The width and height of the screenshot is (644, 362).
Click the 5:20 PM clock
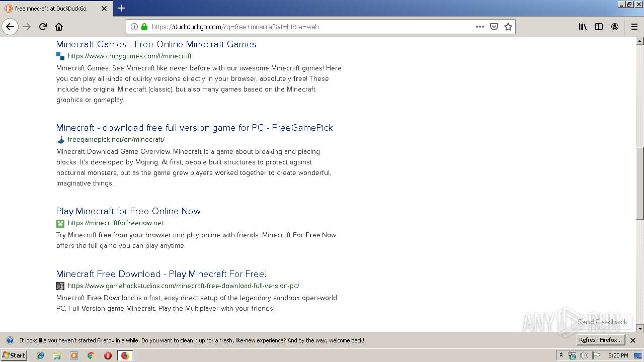click(618, 355)
